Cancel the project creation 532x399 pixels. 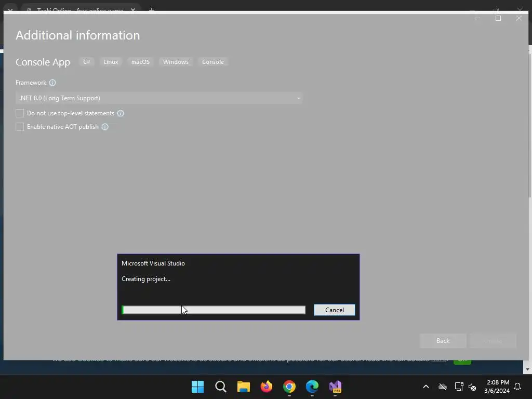(x=334, y=310)
